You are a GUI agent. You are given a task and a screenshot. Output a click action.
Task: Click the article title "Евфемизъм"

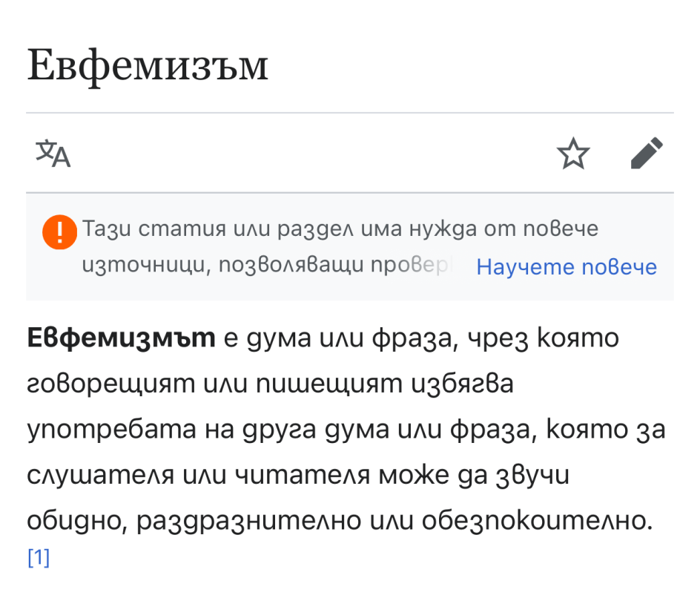pyautogui.click(x=148, y=68)
